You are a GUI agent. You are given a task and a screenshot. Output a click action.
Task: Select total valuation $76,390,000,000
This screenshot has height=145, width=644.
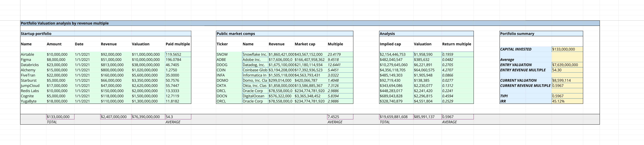(x=148, y=117)
